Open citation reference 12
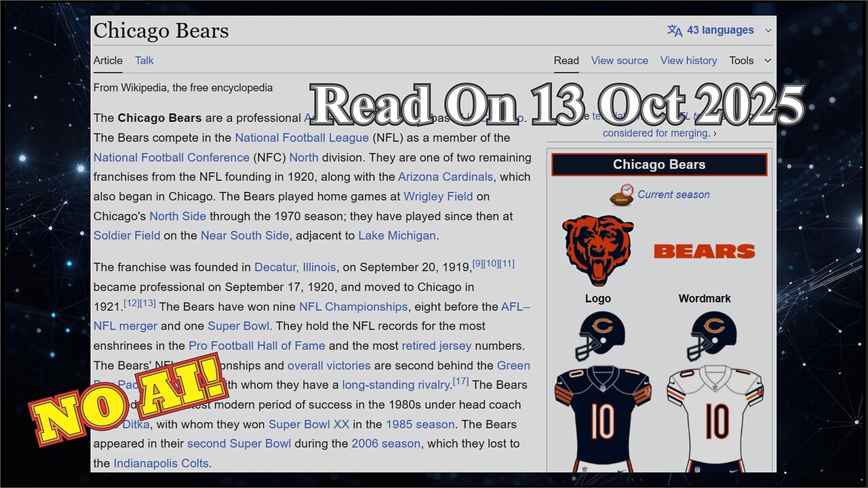 click(x=132, y=303)
